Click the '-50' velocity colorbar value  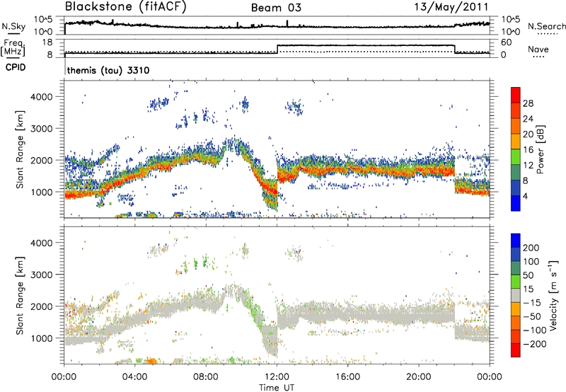pyautogui.click(x=532, y=316)
